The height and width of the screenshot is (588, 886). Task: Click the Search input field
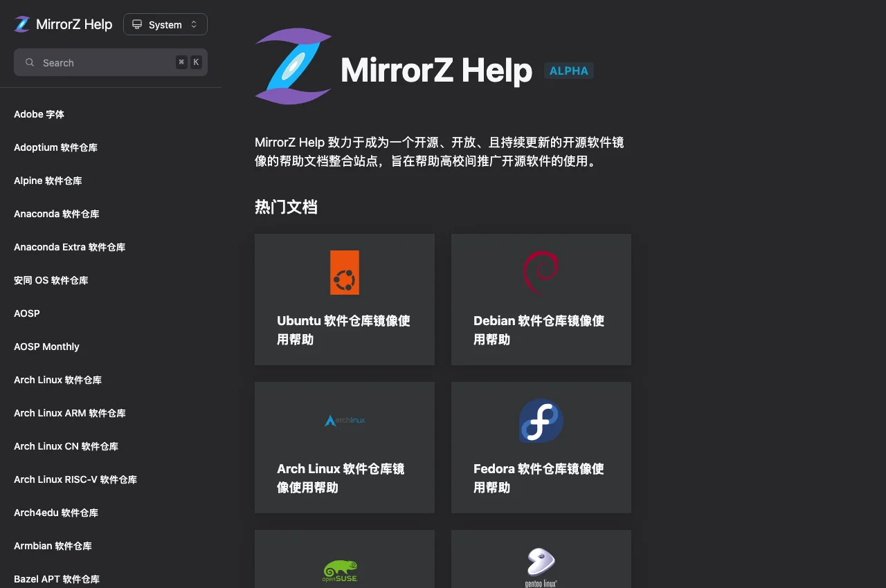[x=111, y=62]
